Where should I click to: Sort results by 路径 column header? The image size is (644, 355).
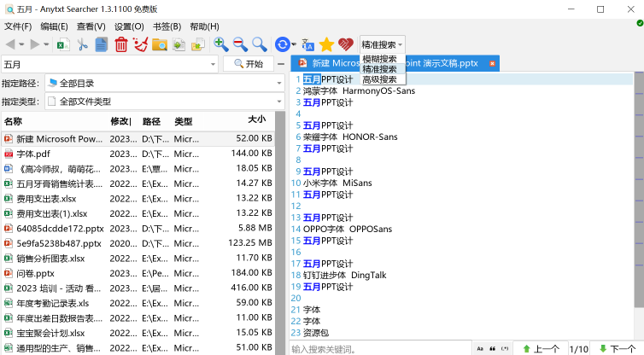pyautogui.click(x=151, y=121)
